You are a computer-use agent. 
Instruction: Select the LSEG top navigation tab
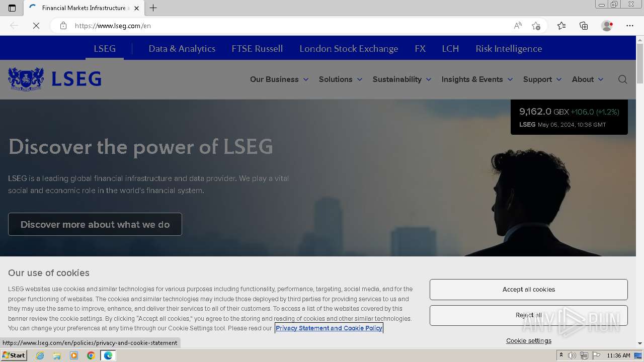tap(105, 49)
